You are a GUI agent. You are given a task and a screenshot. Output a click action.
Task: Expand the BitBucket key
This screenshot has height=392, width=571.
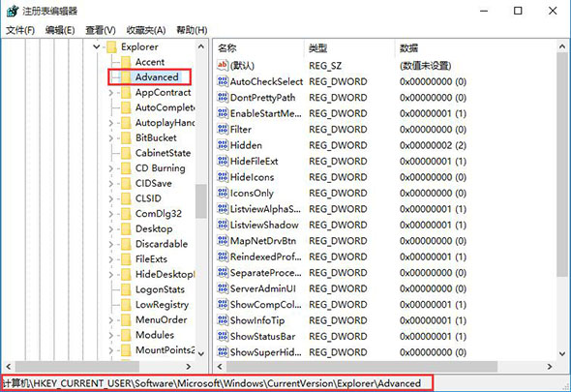coord(111,138)
